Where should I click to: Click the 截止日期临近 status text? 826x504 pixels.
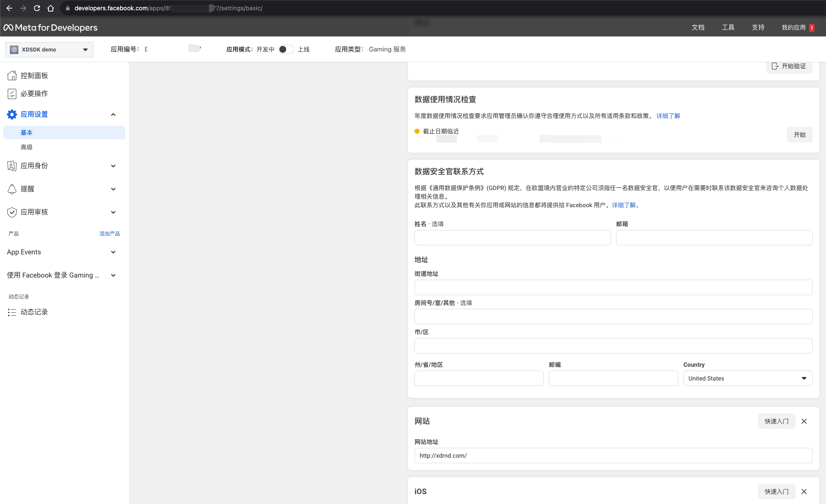[x=441, y=131]
